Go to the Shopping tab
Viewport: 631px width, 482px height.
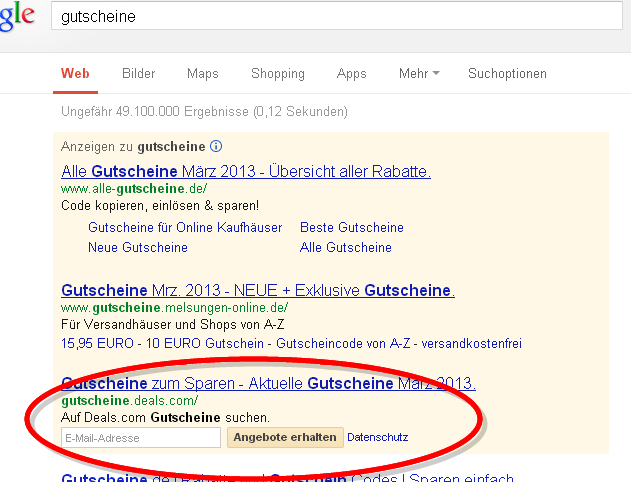tap(278, 74)
